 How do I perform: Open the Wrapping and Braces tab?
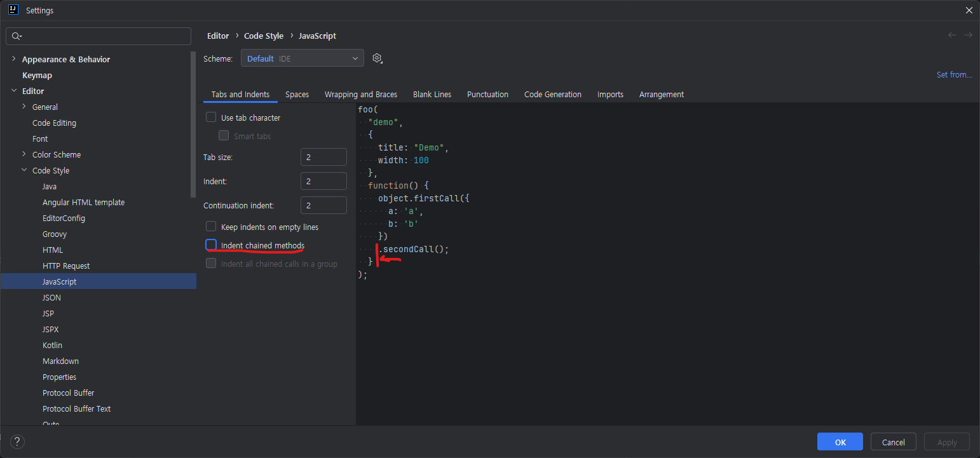[x=360, y=95]
